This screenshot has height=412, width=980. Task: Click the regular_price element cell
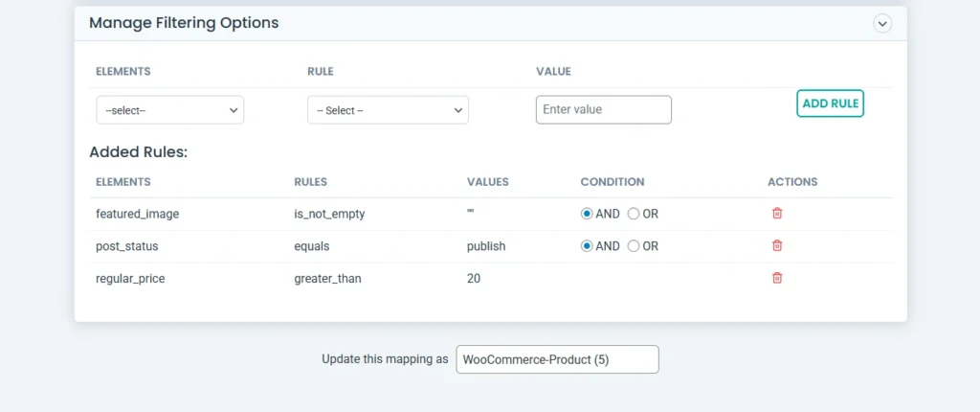tap(132, 278)
